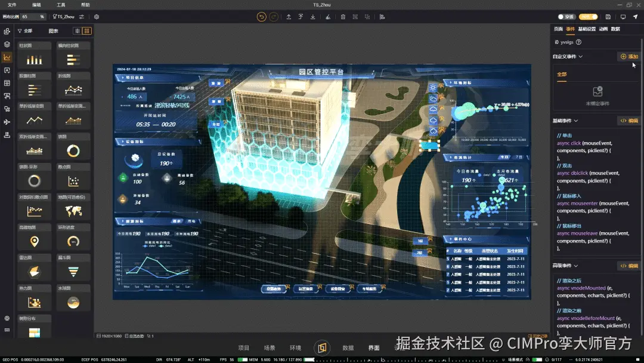Screen dimensions: 644x363
Task: Click the paper plane publish icon
Action: 636,17
